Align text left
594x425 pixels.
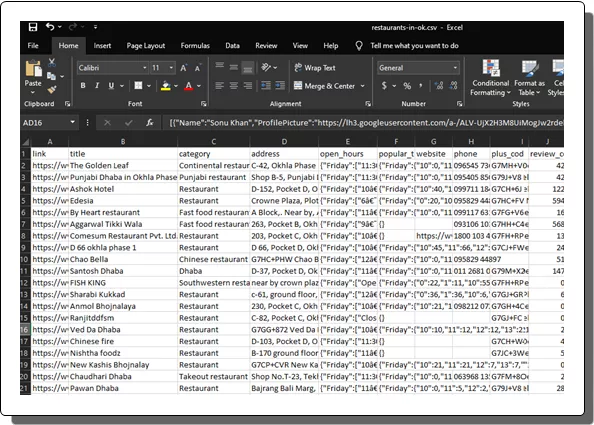point(220,86)
